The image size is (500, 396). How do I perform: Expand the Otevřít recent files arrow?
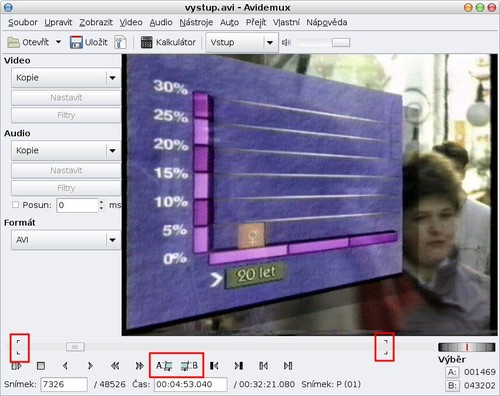coord(58,42)
